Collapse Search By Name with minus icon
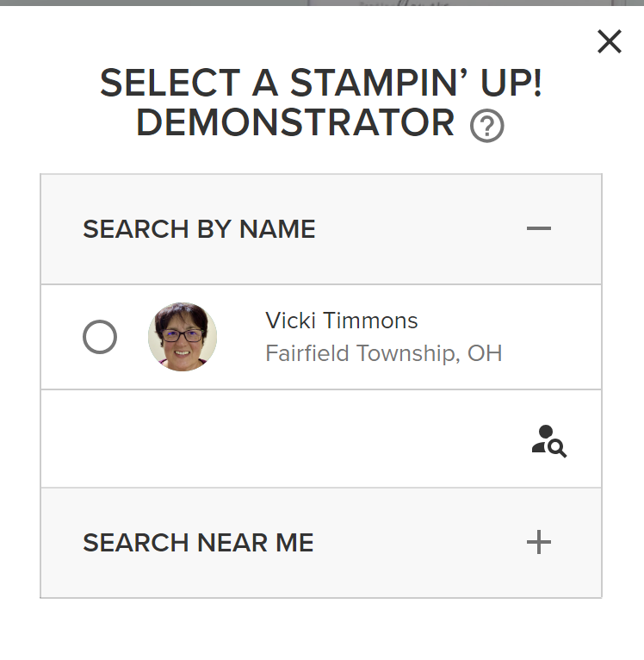This screenshot has width=644, height=660. click(539, 229)
